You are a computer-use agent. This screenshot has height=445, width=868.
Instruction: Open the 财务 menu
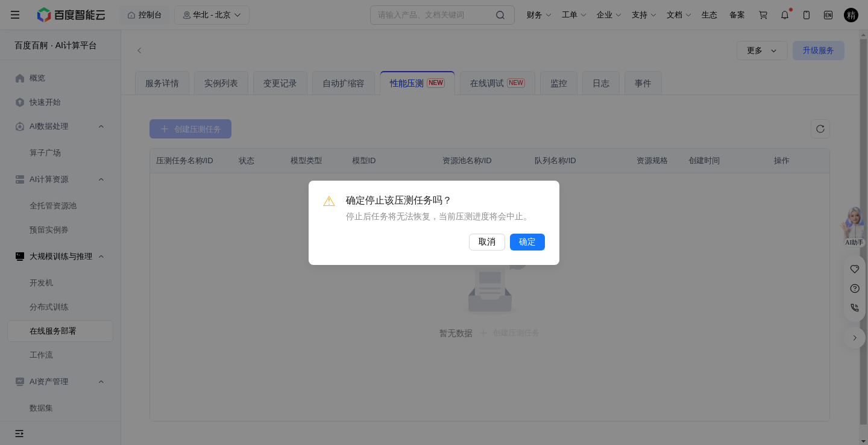point(539,15)
